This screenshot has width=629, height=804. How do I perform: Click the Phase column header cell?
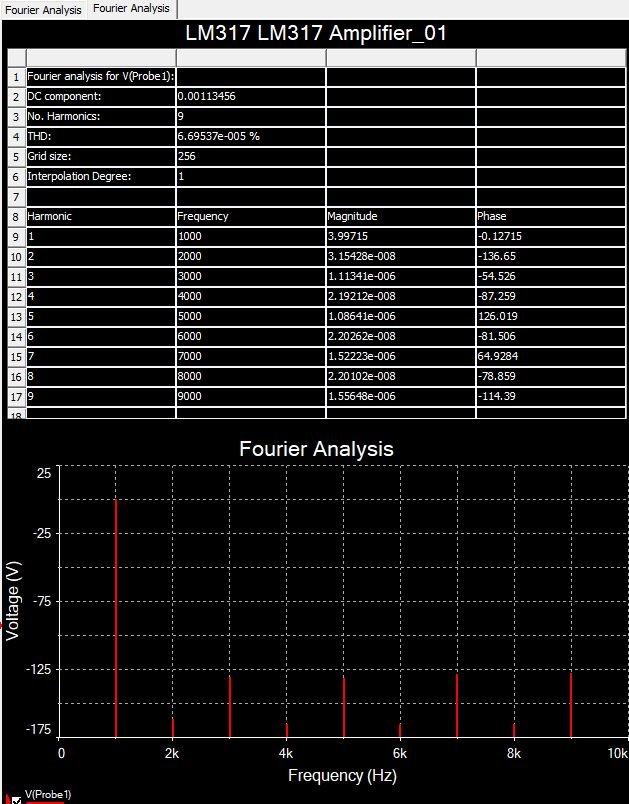click(551, 216)
